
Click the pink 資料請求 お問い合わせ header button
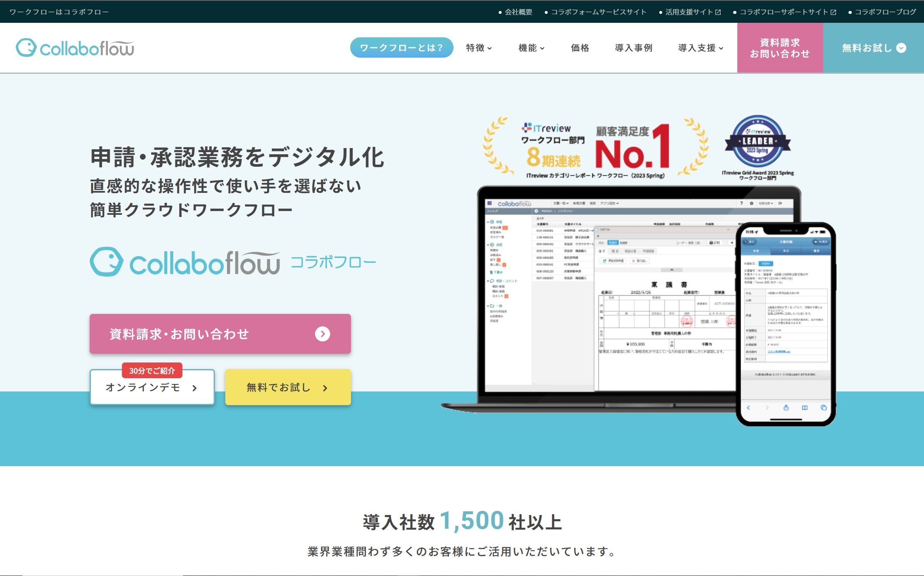click(x=780, y=48)
